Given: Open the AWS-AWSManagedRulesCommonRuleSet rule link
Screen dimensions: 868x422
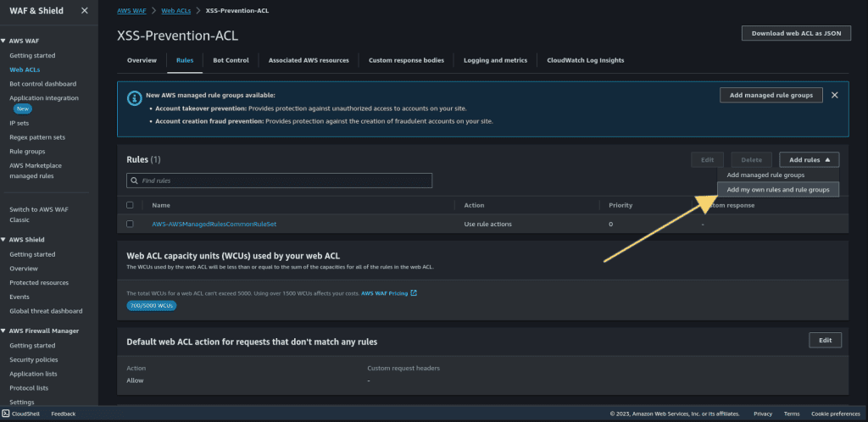Looking at the screenshot, I should click(x=214, y=224).
